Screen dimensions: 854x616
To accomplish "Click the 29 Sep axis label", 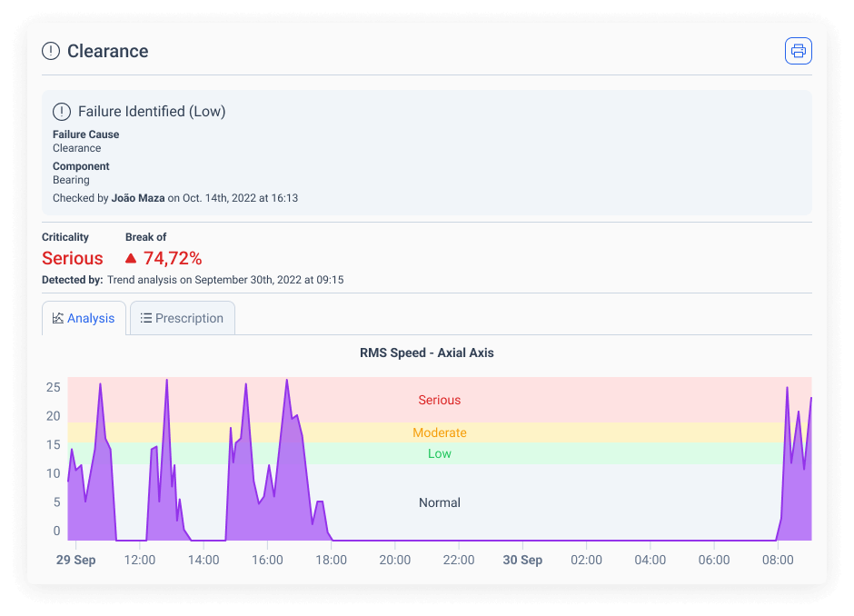I will coord(75,560).
